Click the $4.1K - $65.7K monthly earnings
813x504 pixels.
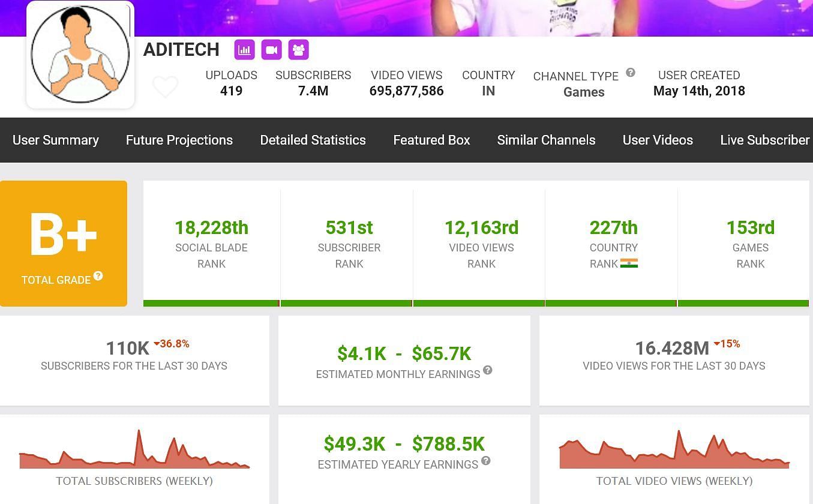click(x=404, y=353)
